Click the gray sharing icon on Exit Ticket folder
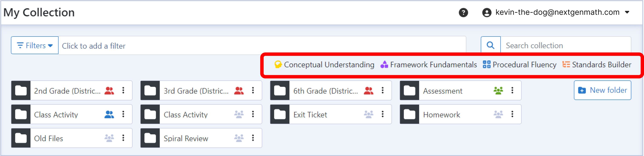 pos(368,114)
